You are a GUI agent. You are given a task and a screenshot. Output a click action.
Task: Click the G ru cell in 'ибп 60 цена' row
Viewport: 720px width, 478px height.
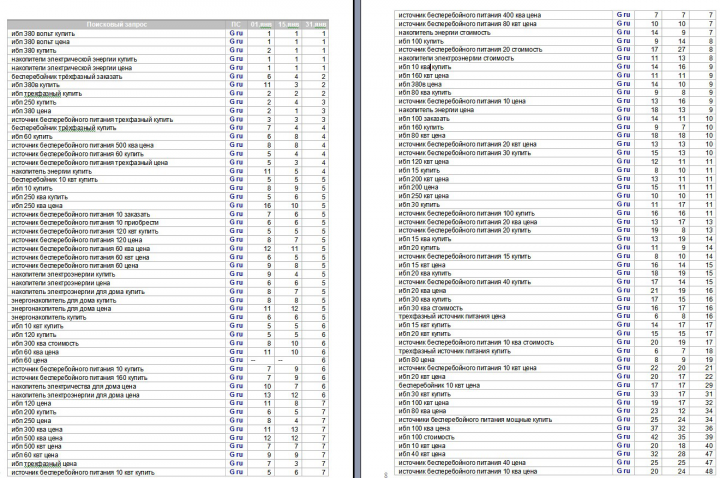pyautogui.click(x=236, y=360)
